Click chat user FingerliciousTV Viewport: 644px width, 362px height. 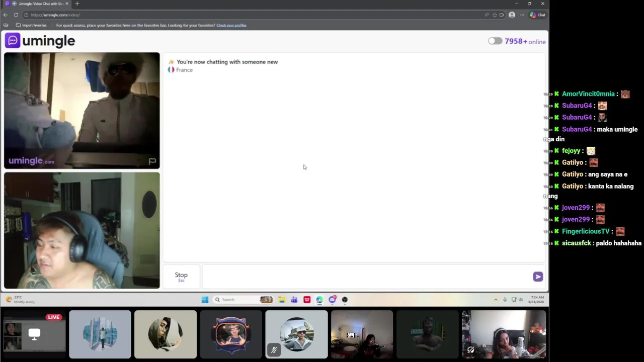[x=586, y=231]
